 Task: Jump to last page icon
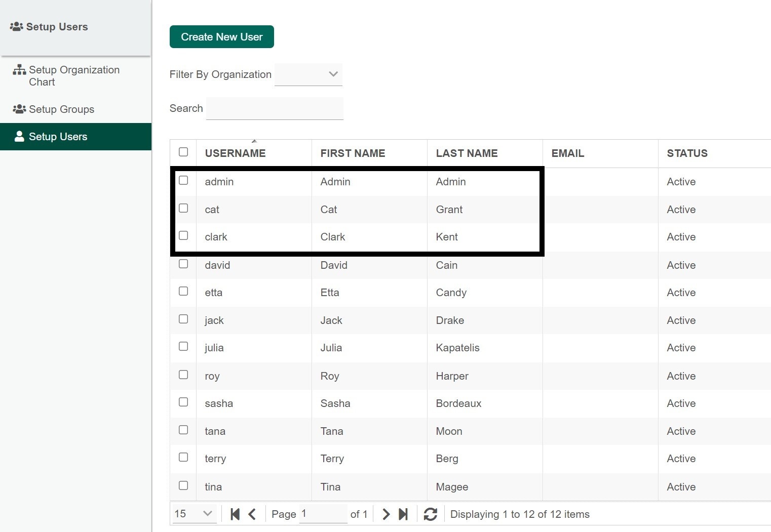(403, 514)
